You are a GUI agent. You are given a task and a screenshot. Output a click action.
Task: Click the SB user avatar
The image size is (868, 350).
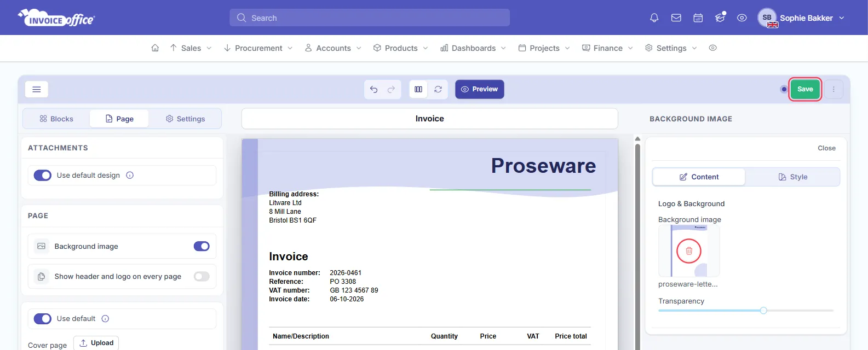(x=767, y=17)
